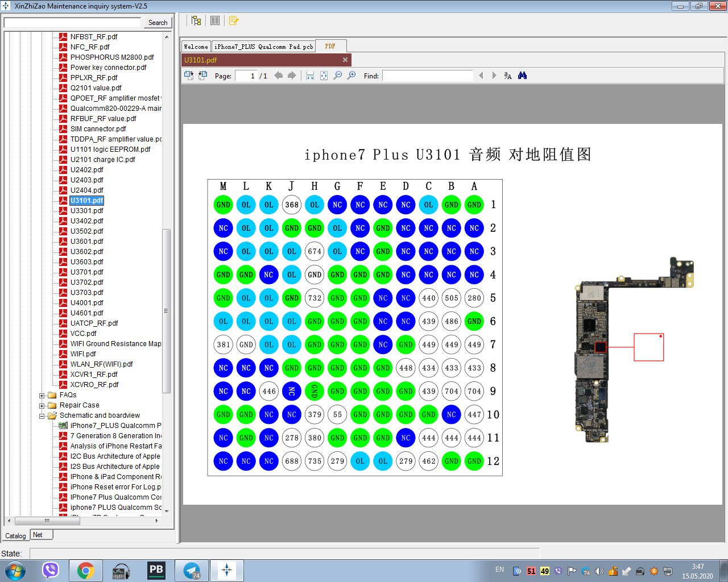Open Viber from taskbar
The image size is (728, 582).
51,570
